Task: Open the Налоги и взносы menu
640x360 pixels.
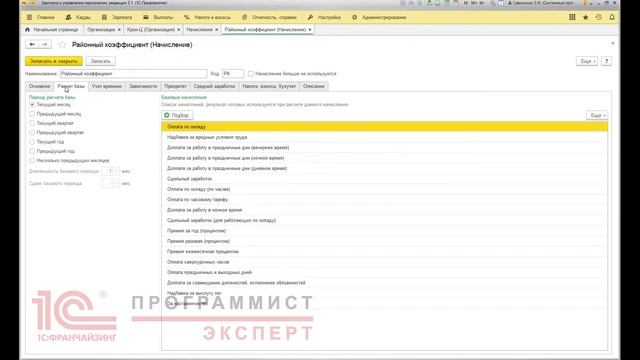Action: pos(207,18)
